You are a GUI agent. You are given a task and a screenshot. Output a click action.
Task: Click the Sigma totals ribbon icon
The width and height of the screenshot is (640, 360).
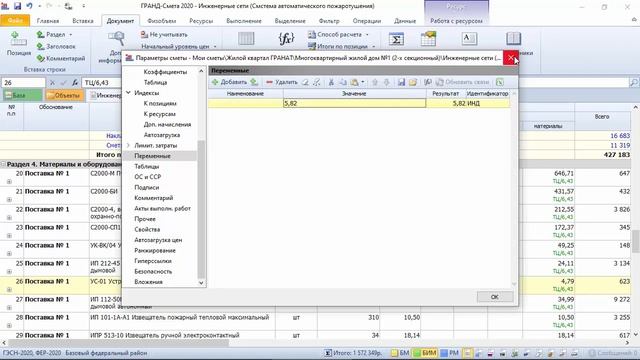pos(396,39)
